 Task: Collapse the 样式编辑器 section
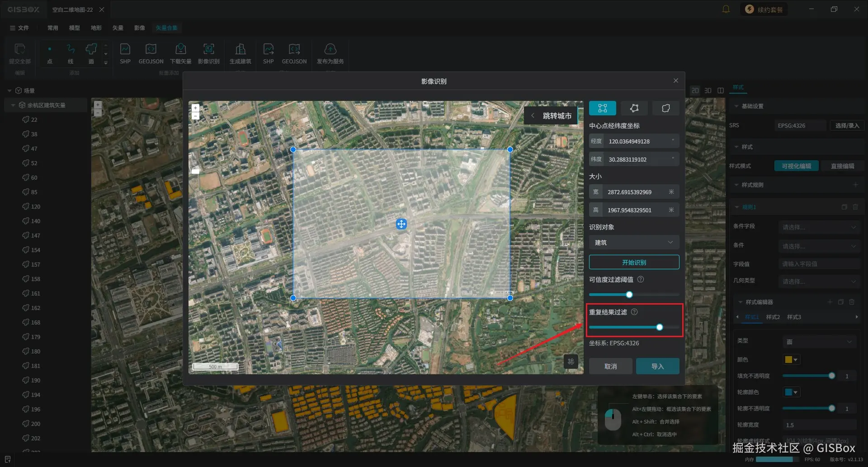tap(741, 302)
